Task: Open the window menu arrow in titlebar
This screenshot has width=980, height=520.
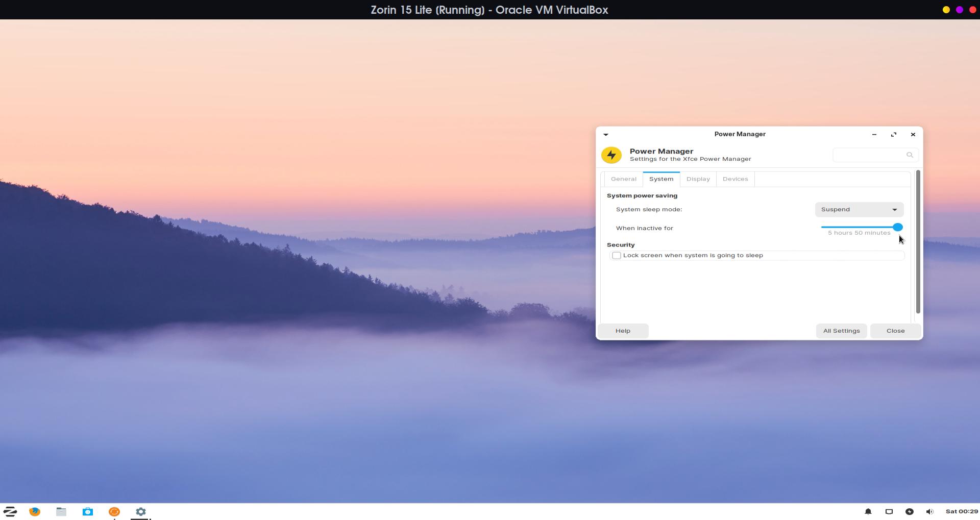Action: [606, 135]
